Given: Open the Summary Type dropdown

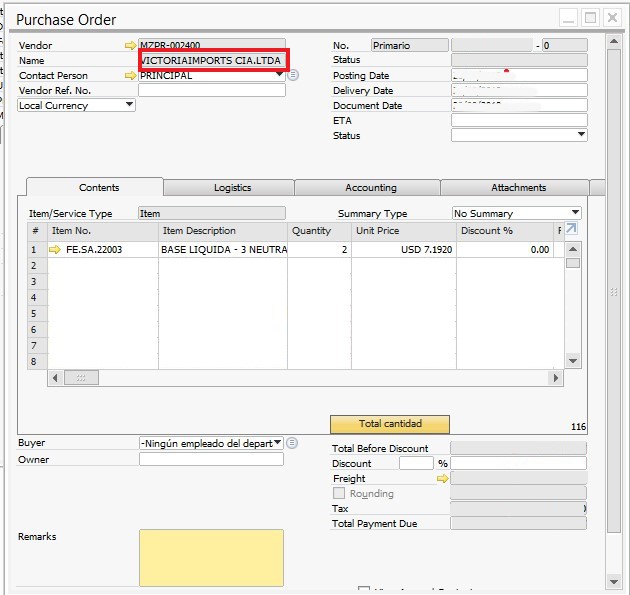Looking at the screenshot, I should coord(575,213).
